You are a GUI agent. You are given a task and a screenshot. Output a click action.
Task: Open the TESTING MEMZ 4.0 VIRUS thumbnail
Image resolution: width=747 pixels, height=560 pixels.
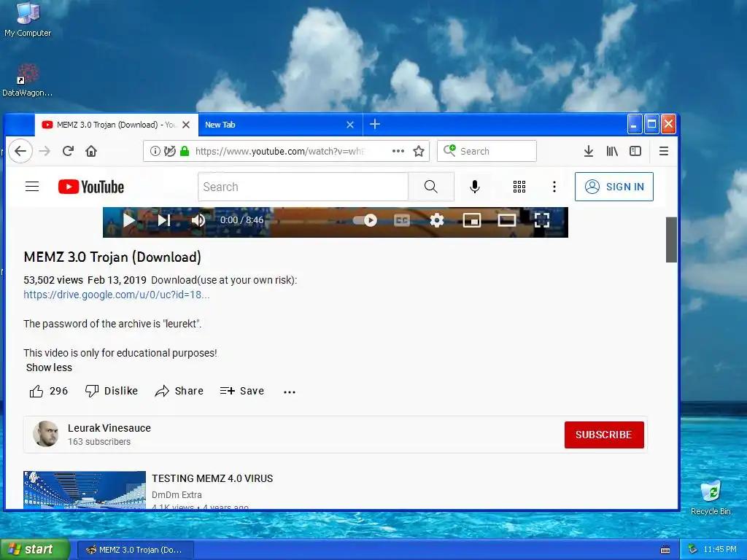click(x=85, y=490)
